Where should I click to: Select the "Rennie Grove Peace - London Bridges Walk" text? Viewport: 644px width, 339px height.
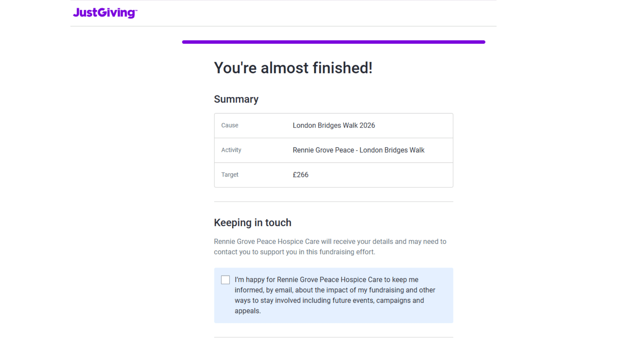358,150
